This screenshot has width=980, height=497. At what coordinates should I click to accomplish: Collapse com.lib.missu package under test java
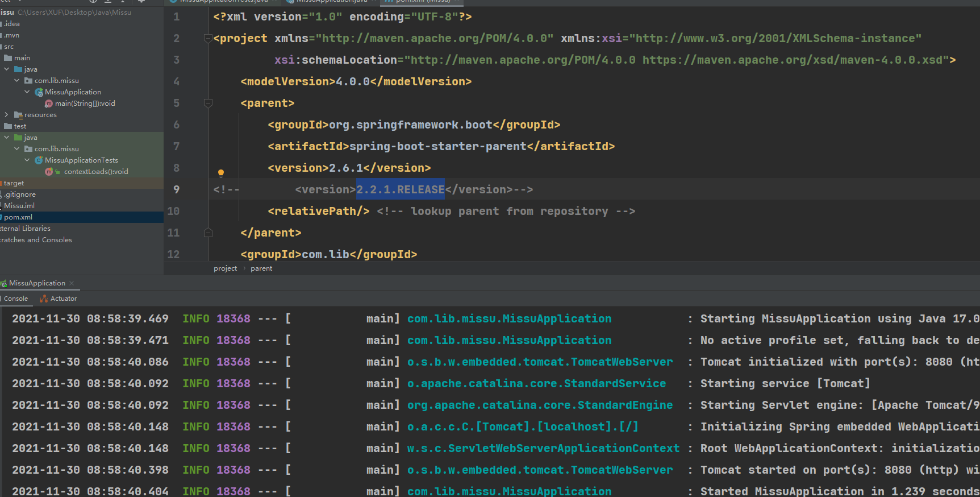pos(17,149)
